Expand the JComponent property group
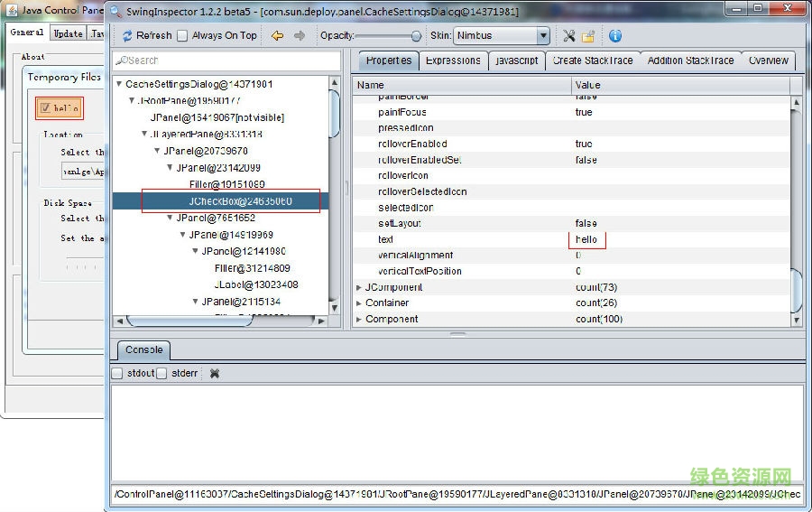Screen dimensions: 812x512 coord(359,287)
